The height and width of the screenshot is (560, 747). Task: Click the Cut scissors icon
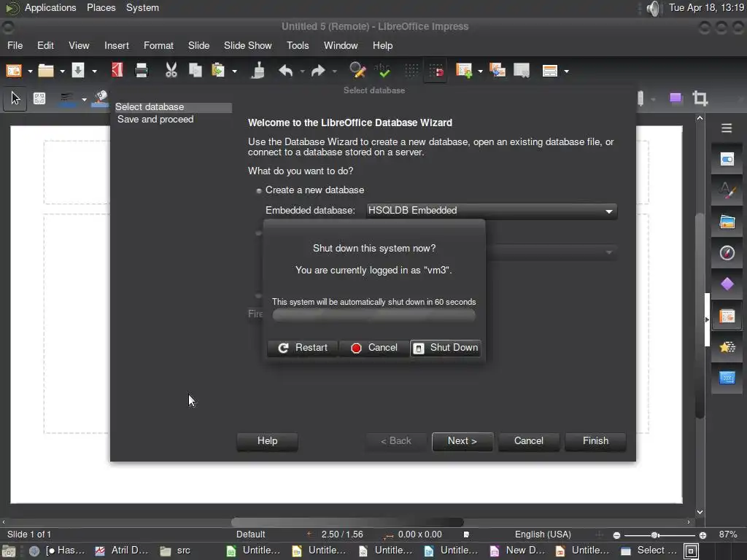click(171, 71)
